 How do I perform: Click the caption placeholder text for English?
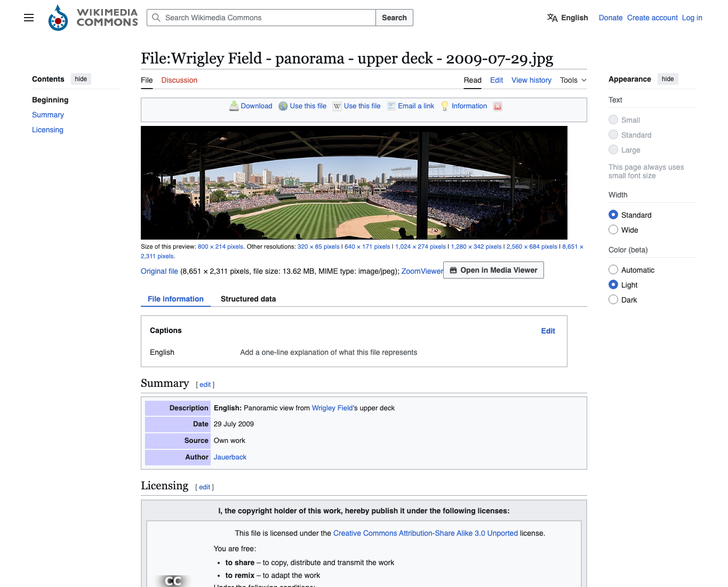point(329,352)
